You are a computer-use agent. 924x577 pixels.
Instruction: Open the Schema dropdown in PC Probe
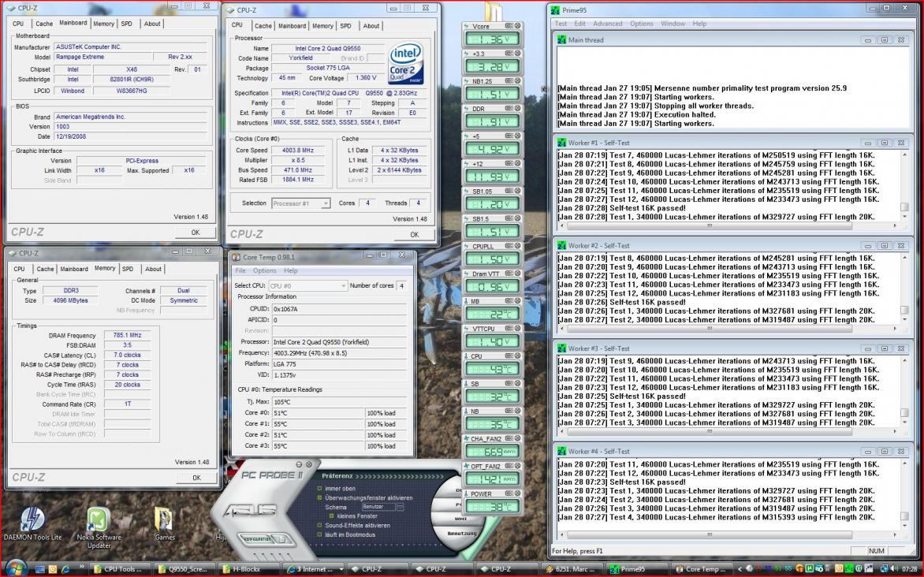pos(401,507)
